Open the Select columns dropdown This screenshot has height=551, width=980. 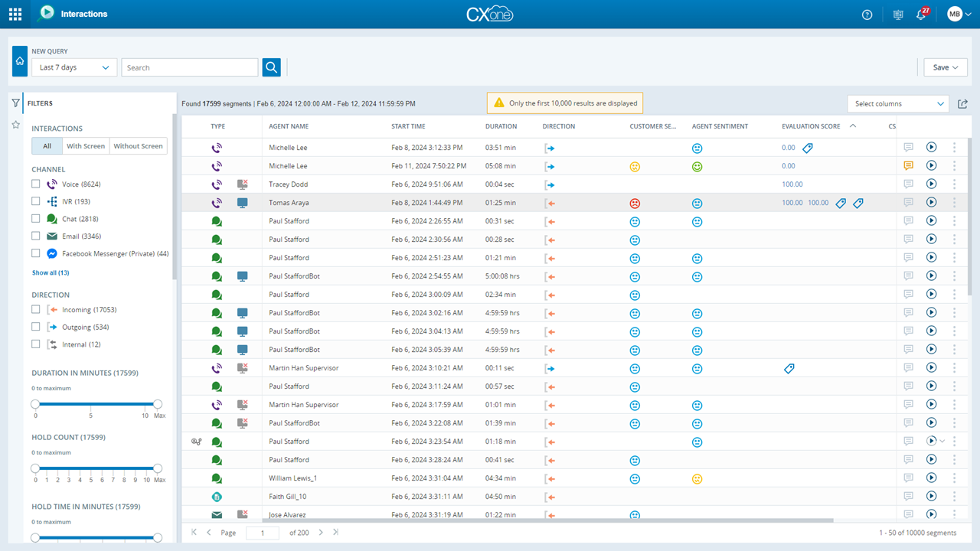coord(897,103)
